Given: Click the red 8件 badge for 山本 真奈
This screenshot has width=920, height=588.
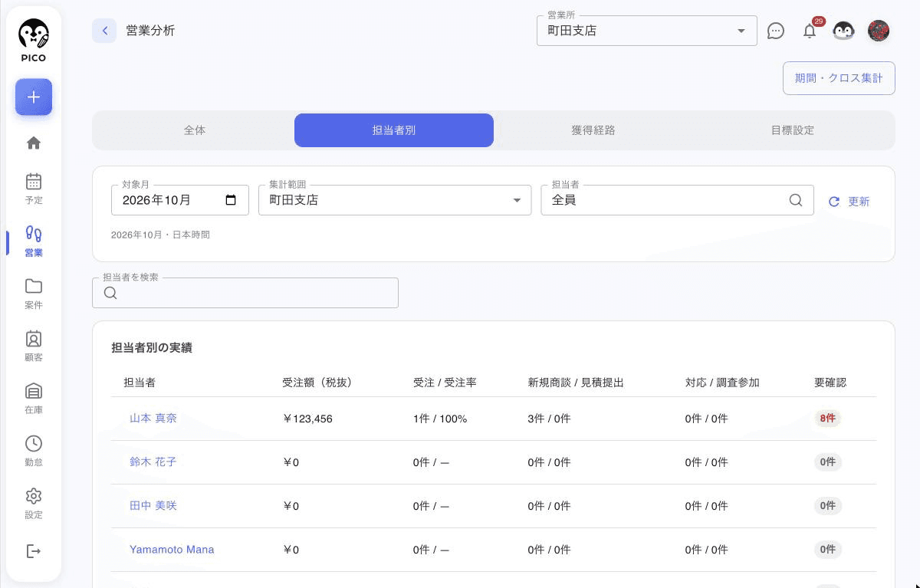Looking at the screenshot, I should [827, 419].
